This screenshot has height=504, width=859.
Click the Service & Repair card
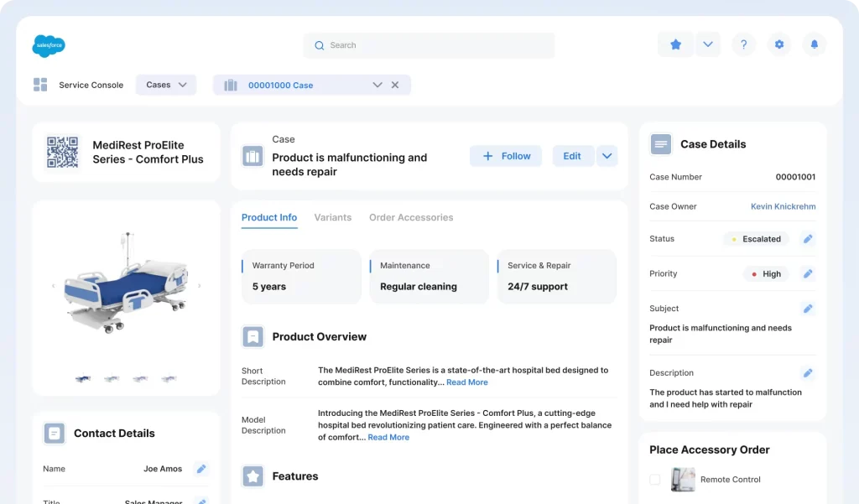click(x=557, y=276)
